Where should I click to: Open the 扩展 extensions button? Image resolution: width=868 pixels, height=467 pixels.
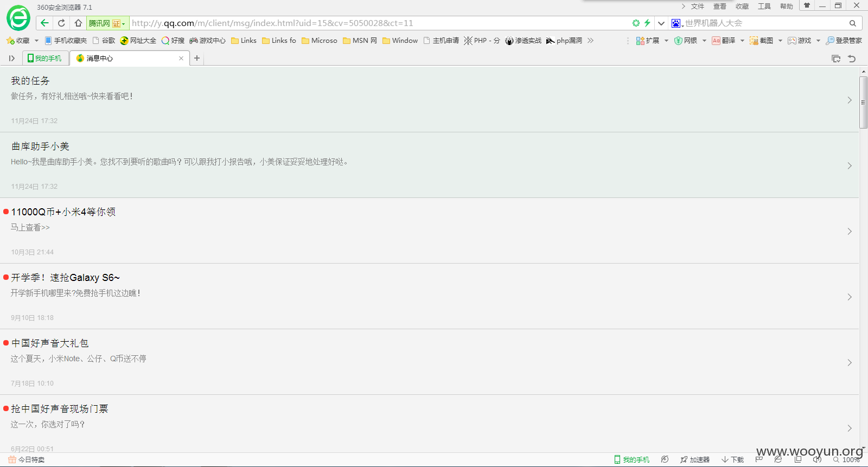[648, 41]
